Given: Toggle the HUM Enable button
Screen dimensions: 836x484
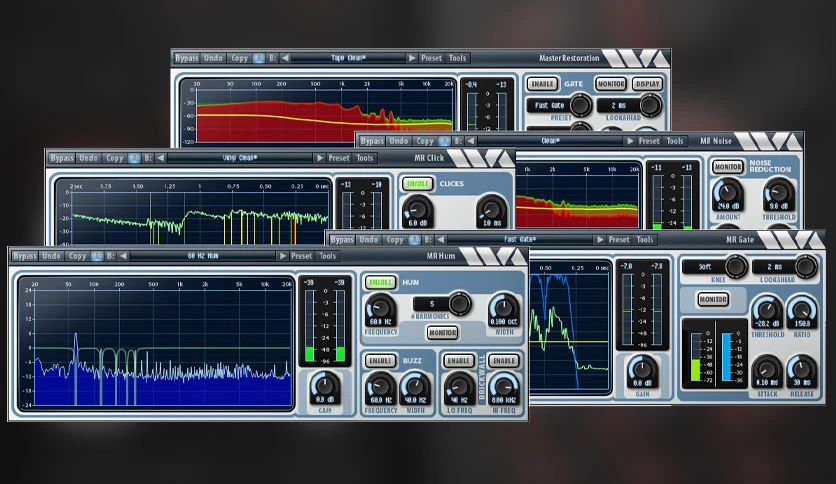Looking at the screenshot, I should click(x=380, y=282).
